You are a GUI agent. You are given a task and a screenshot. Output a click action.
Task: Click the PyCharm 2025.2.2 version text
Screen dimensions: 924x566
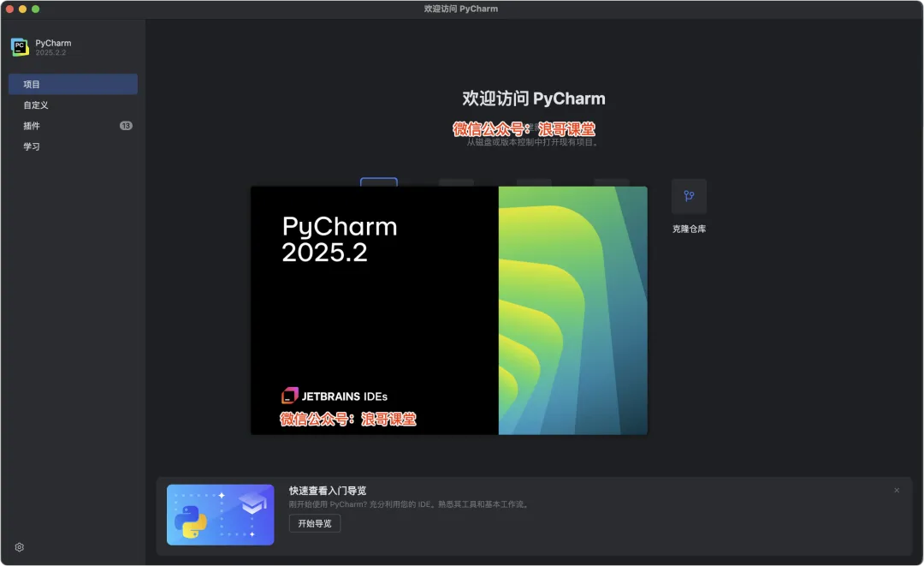point(50,52)
